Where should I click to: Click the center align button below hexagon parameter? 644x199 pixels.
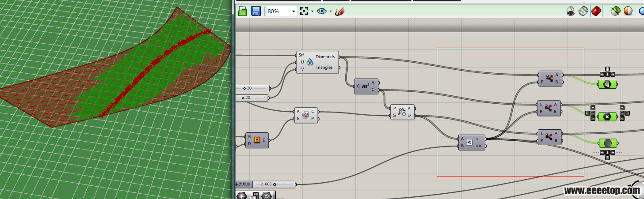pyautogui.click(x=607, y=153)
